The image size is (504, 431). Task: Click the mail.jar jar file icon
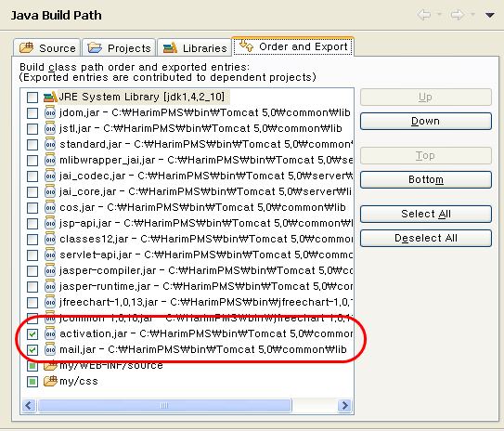click(x=50, y=349)
